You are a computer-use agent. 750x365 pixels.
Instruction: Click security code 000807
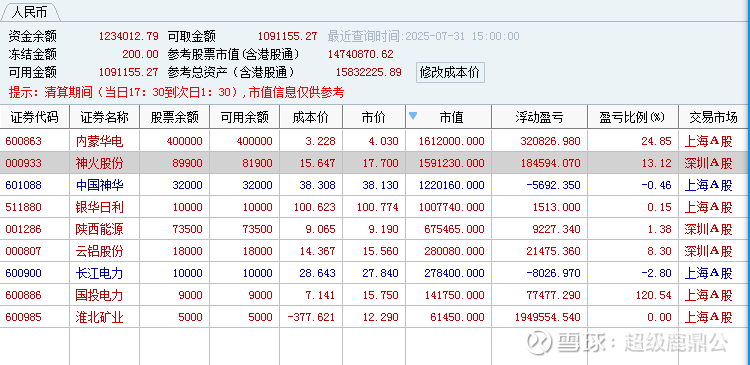(23, 251)
